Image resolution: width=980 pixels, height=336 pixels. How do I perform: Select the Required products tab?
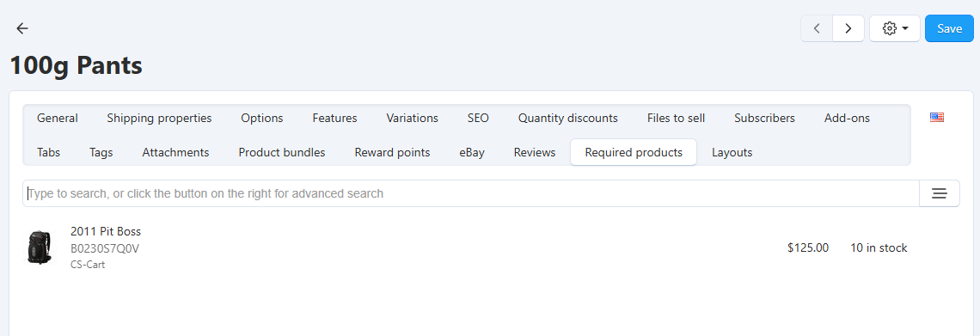point(634,152)
